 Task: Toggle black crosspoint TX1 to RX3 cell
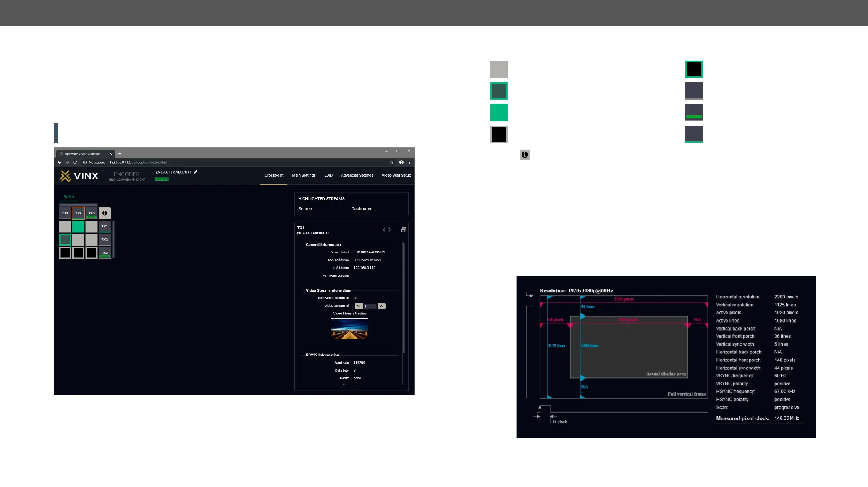pos(65,253)
